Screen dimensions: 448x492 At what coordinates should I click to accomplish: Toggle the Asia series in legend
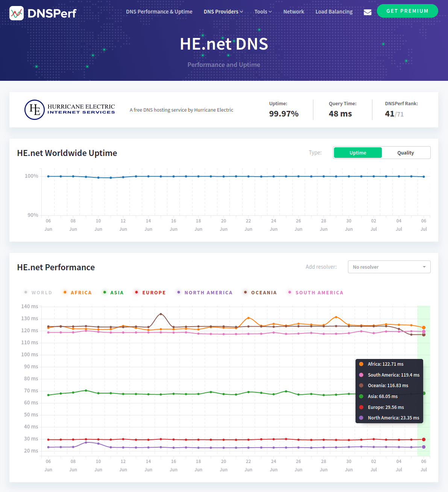[x=113, y=292]
